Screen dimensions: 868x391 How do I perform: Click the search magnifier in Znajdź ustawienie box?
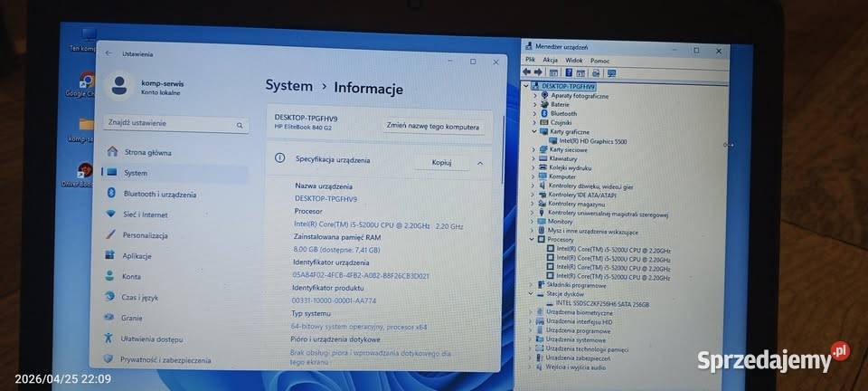click(240, 125)
